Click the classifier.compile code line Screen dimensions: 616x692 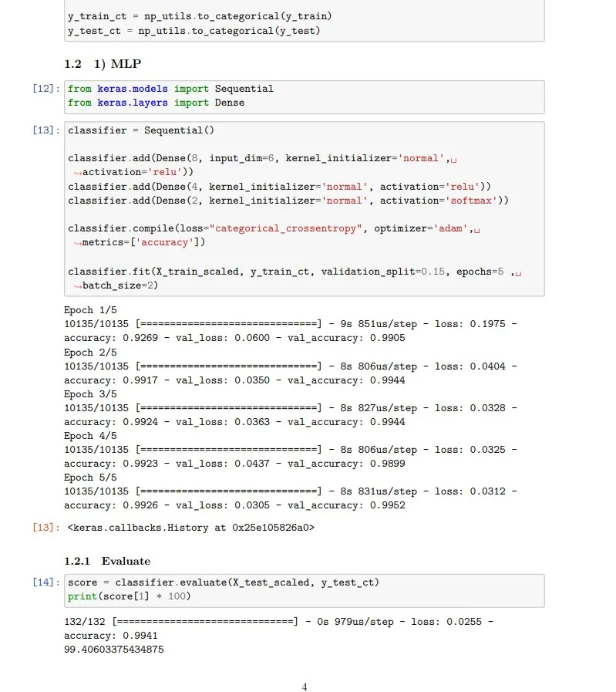[x=270, y=228]
